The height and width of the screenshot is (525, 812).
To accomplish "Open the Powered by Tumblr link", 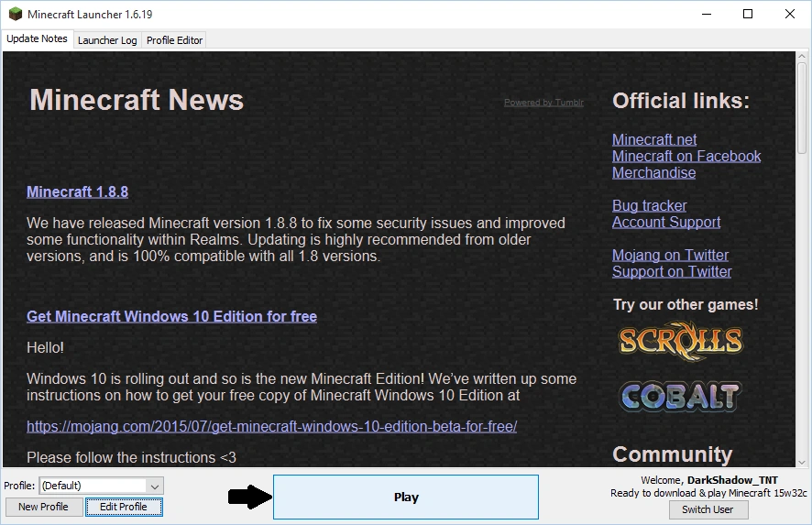I will click(543, 103).
